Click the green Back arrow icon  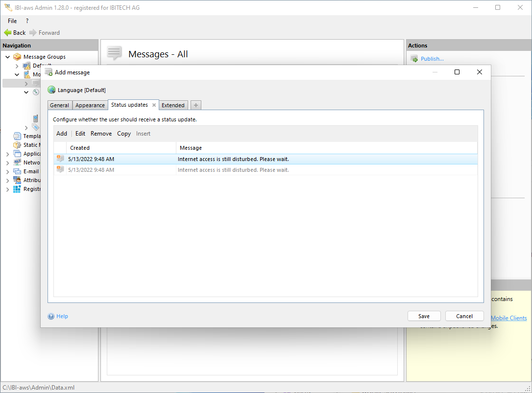pyautogui.click(x=7, y=33)
